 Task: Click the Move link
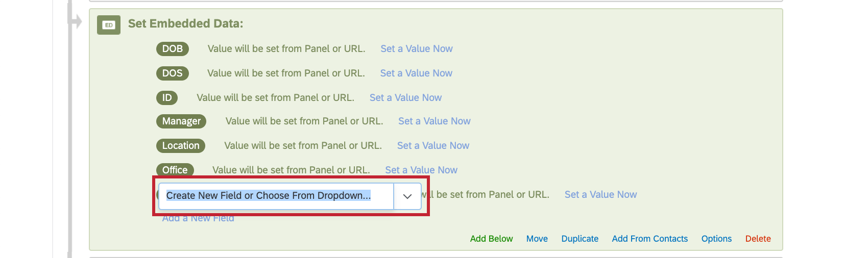pyautogui.click(x=537, y=239)
